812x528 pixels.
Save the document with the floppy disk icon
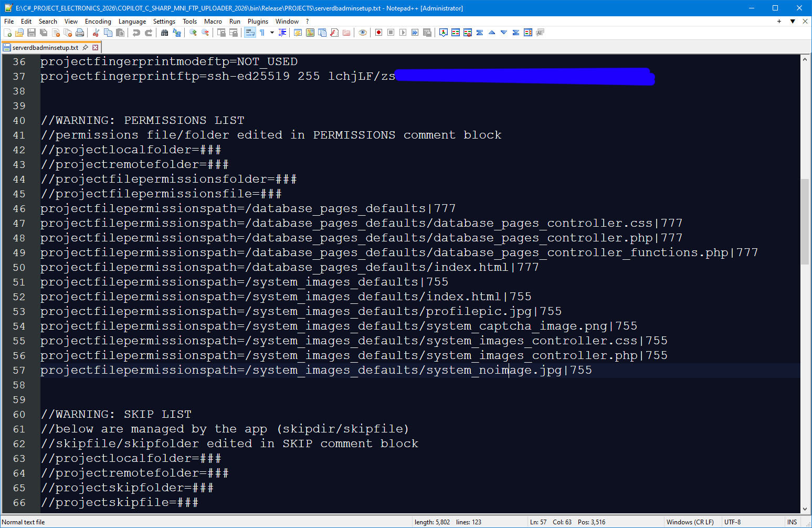click(31, 33)
